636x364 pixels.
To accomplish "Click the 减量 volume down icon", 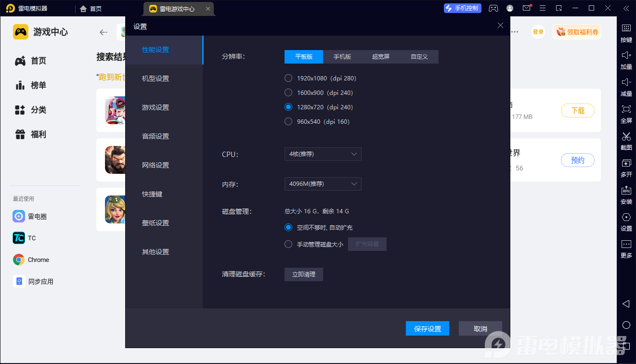I will [626, 83].
